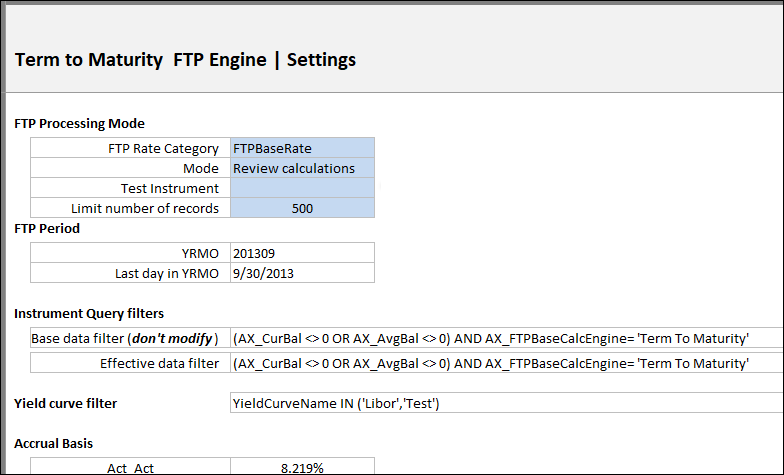The image size is (784, 475).
Task: Click the Act_Act label cell
Action: [130, 467]
